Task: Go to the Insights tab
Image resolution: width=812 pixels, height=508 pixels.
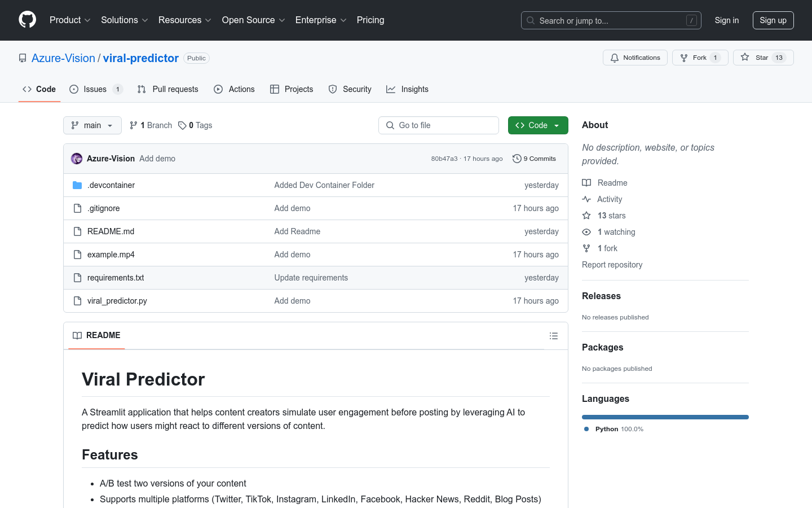Action: (407, 89)
